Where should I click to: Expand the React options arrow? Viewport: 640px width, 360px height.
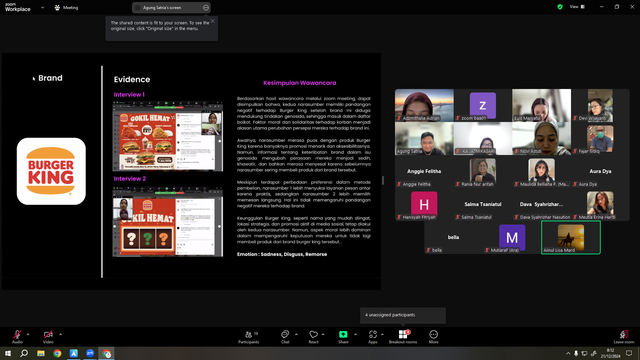323,334
